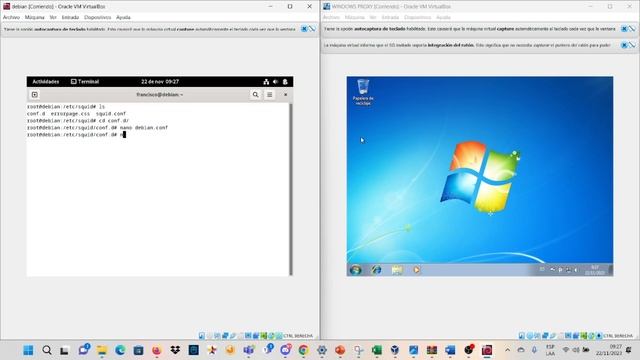The width and height of the screenshot is (640, 360).
Task: Open Excel from host taskbar
Action: [377, 350]
